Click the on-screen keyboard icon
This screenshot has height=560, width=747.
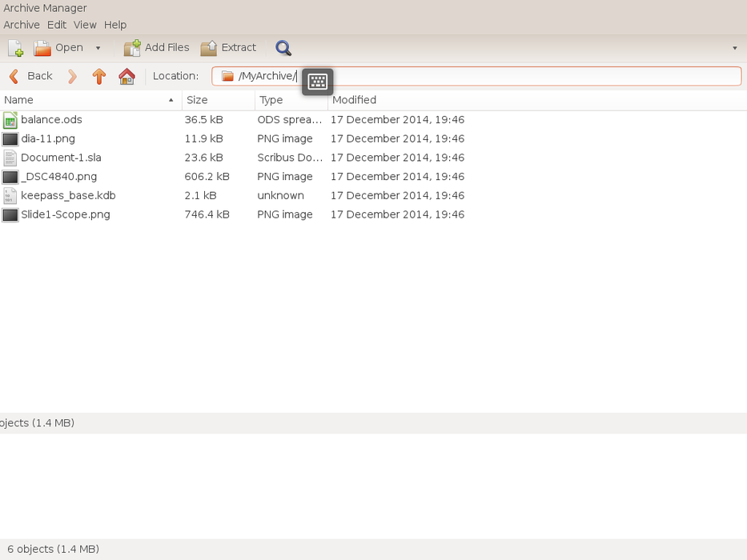tap(317, 82)
